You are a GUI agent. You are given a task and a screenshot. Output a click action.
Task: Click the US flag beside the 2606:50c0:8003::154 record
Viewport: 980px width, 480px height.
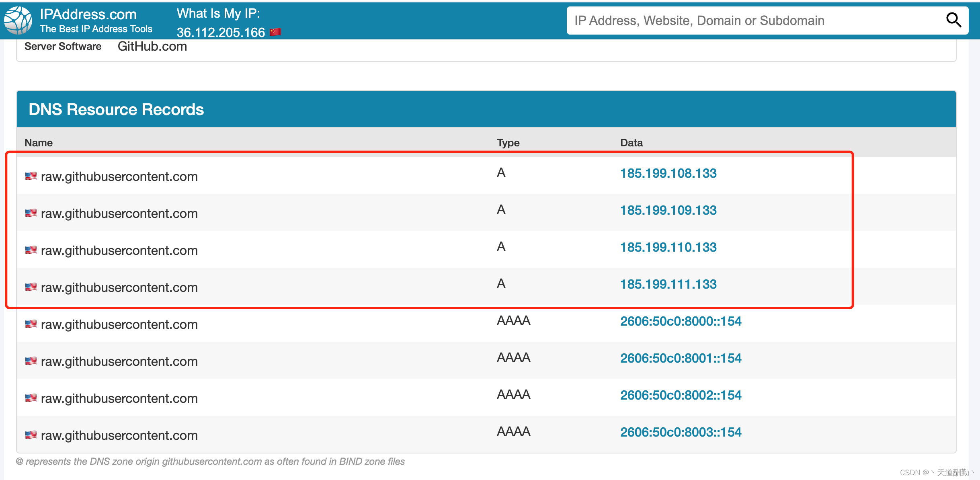(31, 435)
